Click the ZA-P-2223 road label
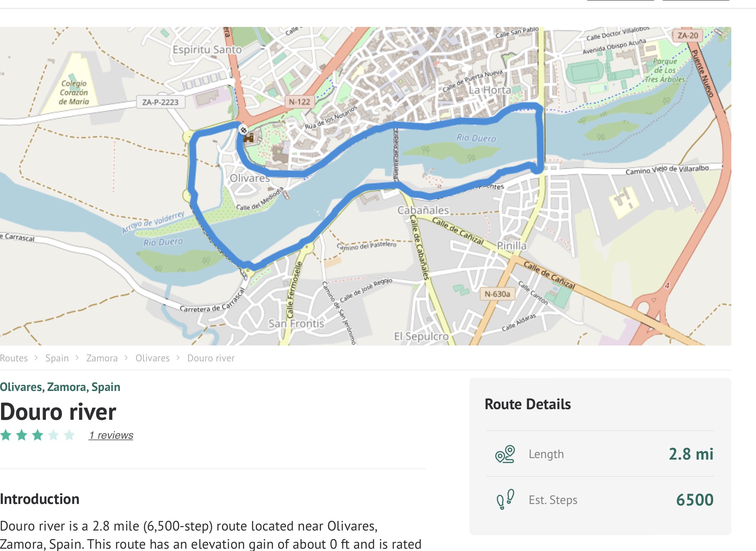Screen dimensions: 756x551 pyautogui.click(x=160, y=102)
